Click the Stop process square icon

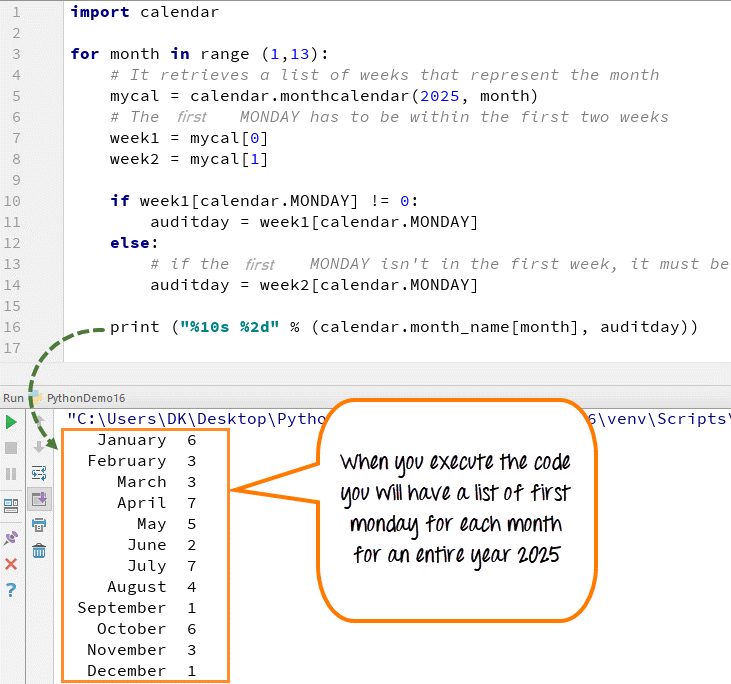pyautogui.click(x=11, y=447)
